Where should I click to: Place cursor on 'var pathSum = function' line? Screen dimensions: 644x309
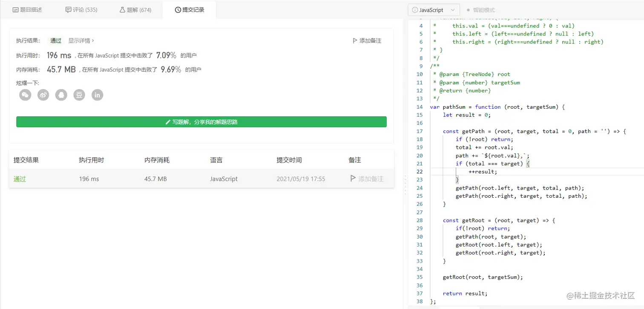pos(497,107)
